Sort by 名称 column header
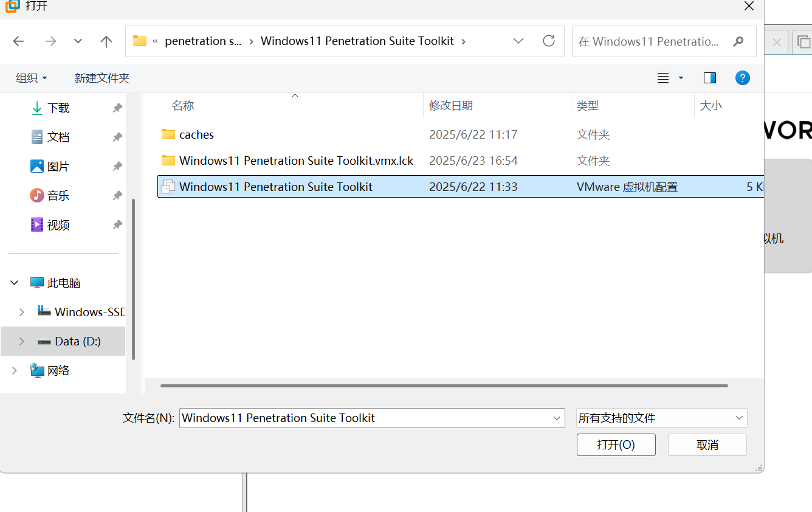Screen dimensions: 812x512 pos(183,106)
